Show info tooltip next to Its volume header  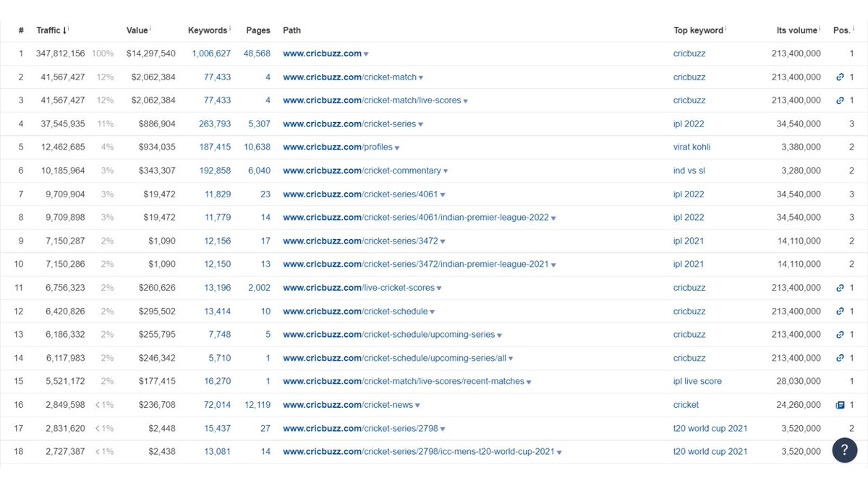820,29
